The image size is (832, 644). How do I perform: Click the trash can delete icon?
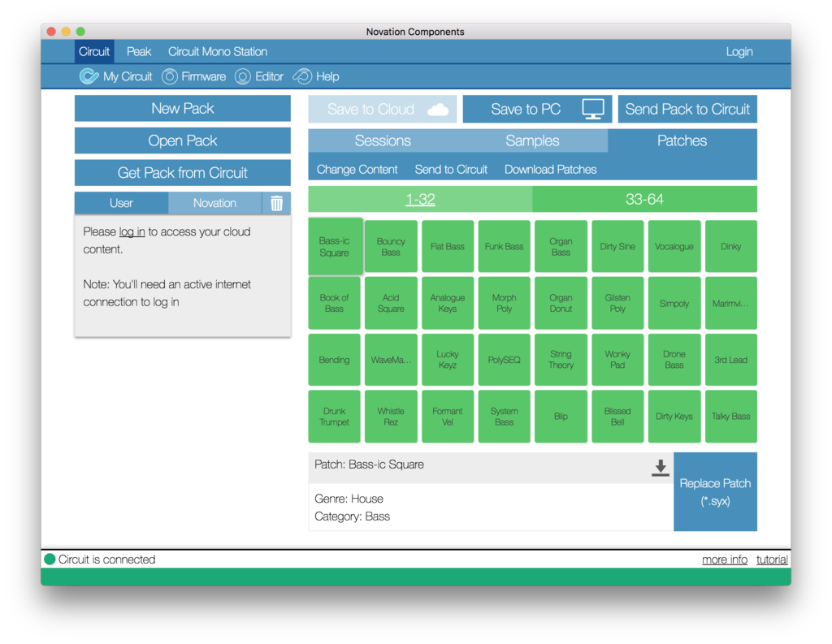pos(276,203)
